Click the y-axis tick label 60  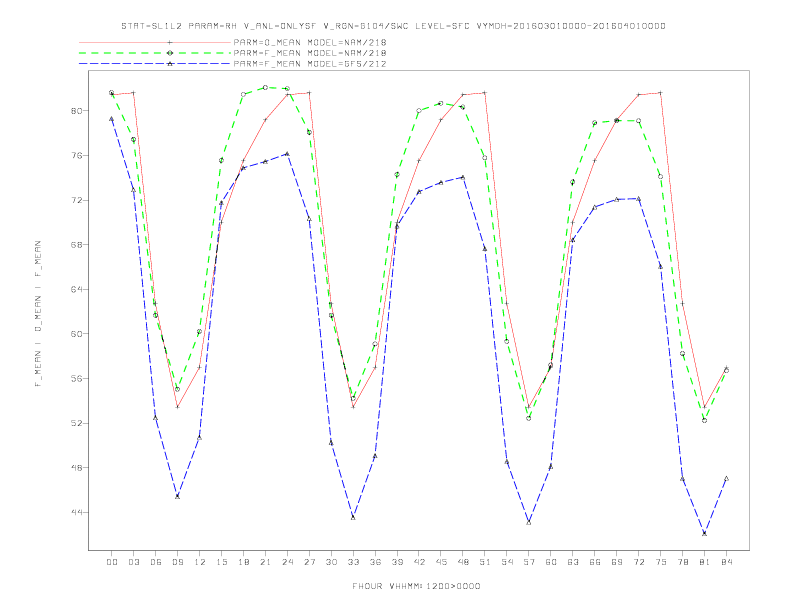(76, 334)
